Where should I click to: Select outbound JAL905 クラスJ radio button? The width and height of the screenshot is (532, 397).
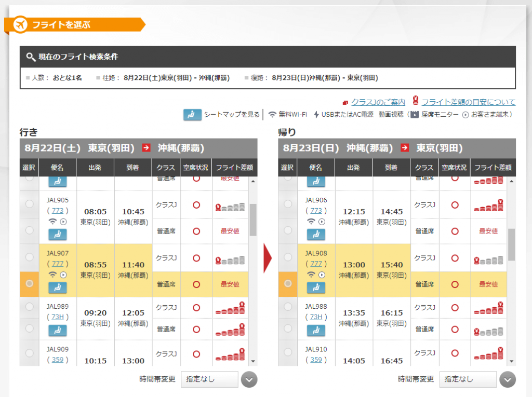30,204
